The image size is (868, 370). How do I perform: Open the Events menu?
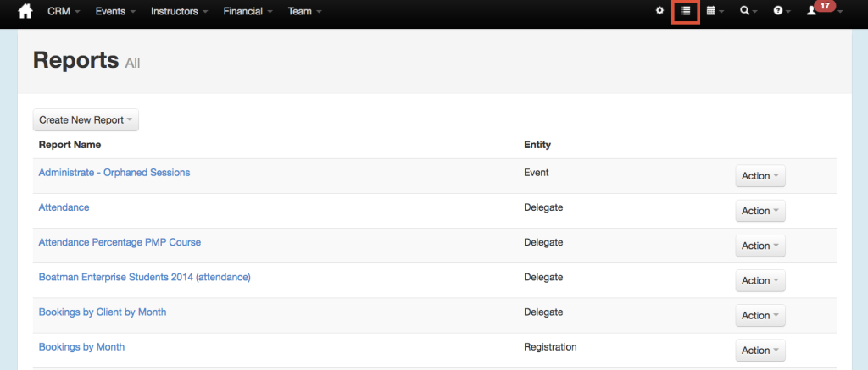pyautogui.click(x=115, y=11)
